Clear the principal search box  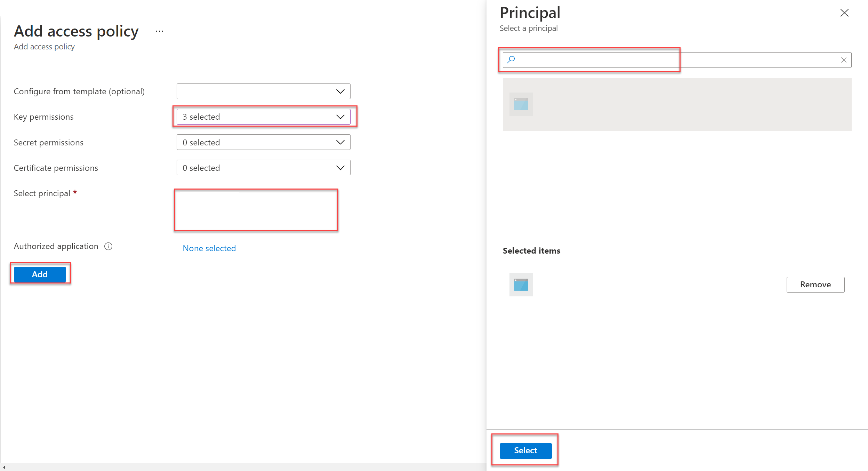pyautogui.click(x=844, y=60)
